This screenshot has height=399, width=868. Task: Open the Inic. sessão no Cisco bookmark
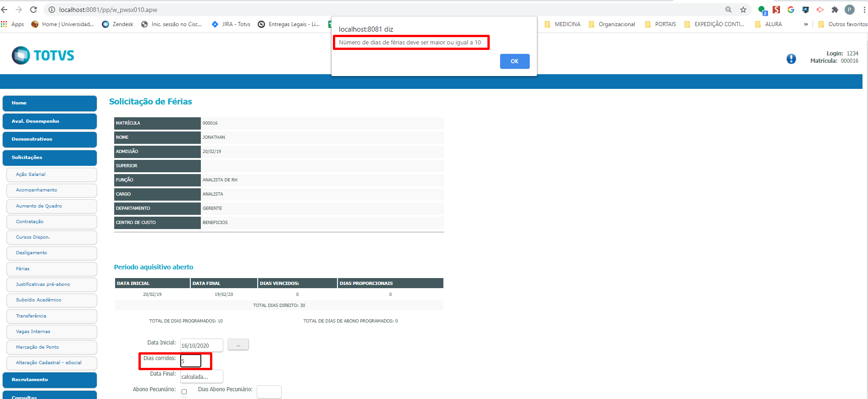171,24
